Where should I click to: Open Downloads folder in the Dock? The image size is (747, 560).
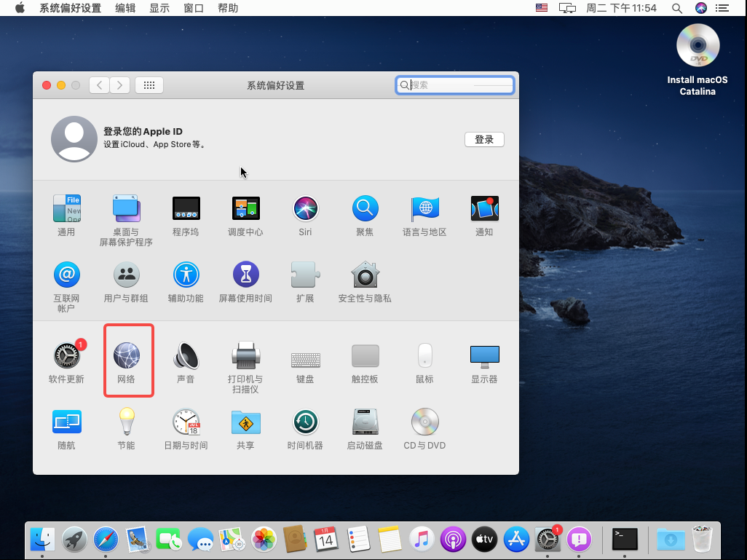[671, 540]
